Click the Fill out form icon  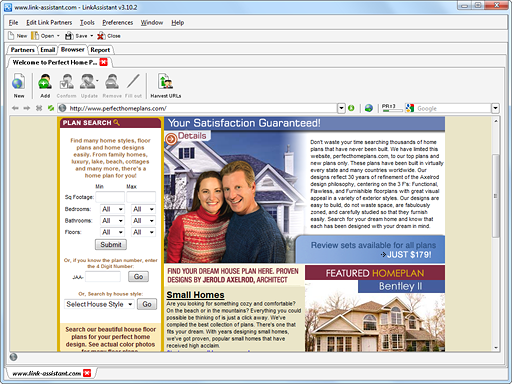coord(133,82)
